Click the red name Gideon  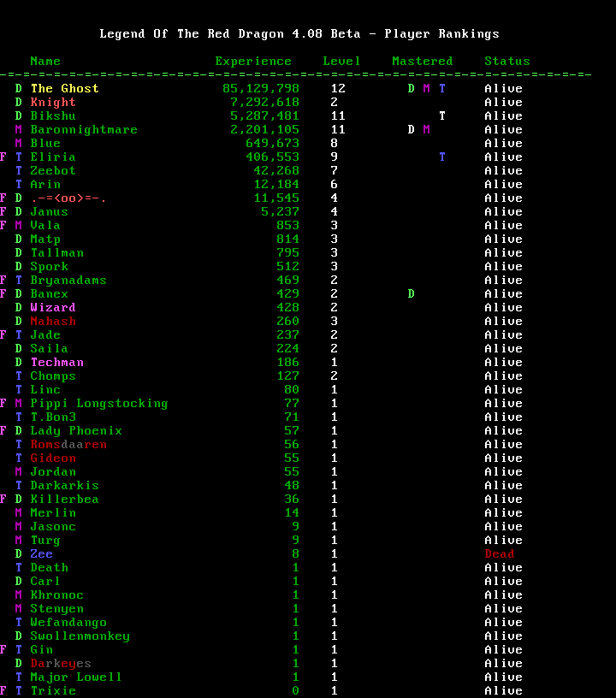point(53,458)
